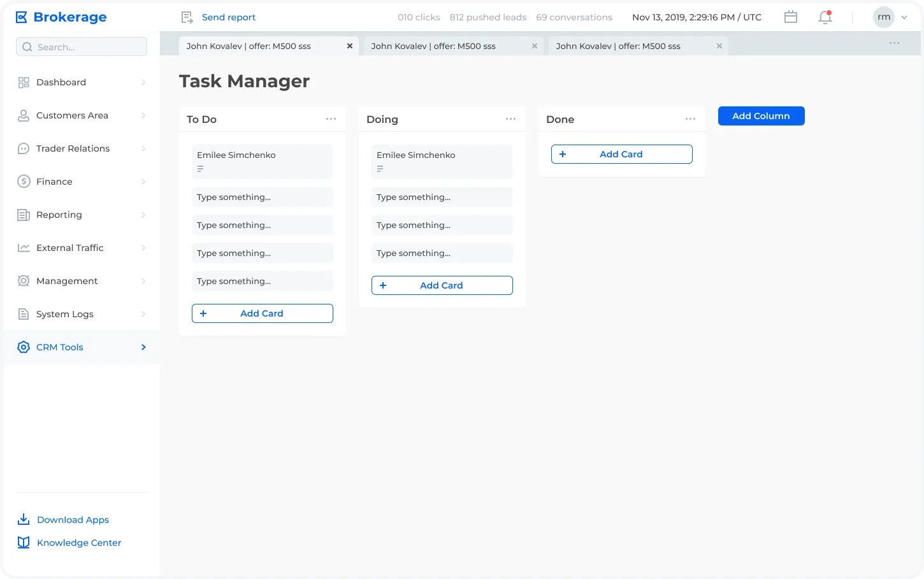Screen dimensions: 924x579
Task: Close the second John Kovalev tab
Action: click(x=535, y=46)
